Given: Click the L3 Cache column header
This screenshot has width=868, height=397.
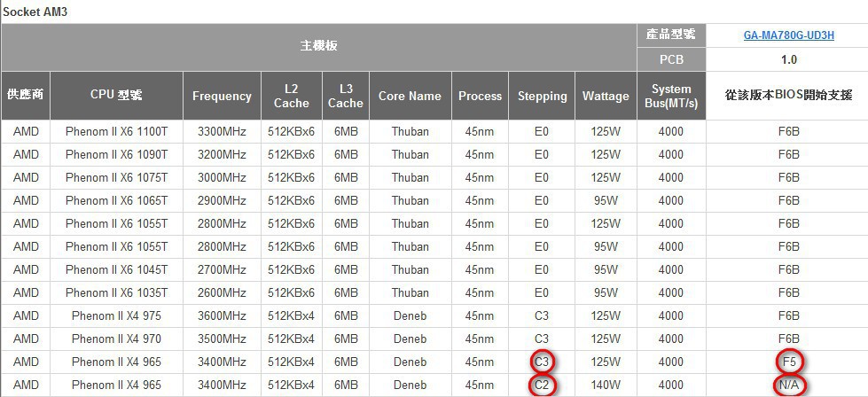Looking at the screenshot, I should (346, 96).
